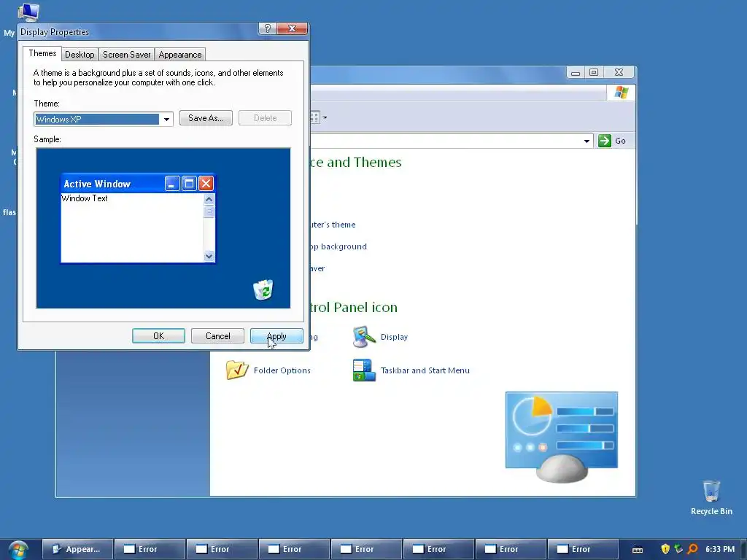This screenshot has height=560, width=747.
Task: Minimize the Control Panel window
Action: [x=576, y=72]
